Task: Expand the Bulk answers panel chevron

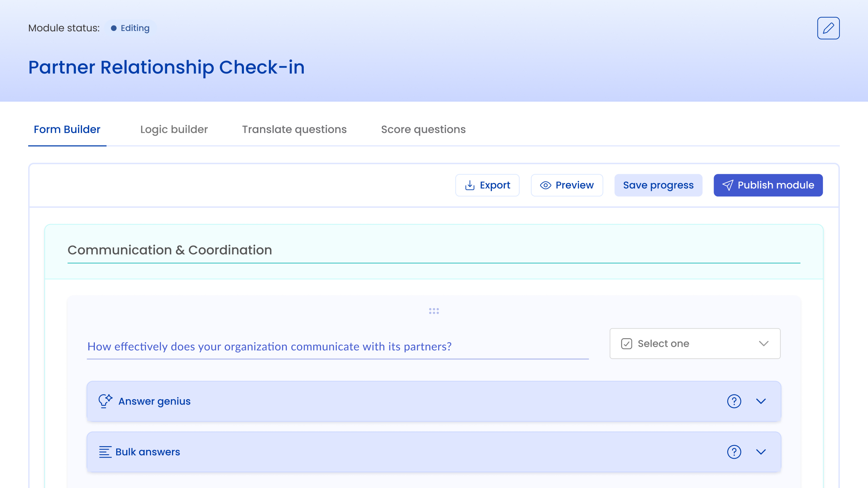Action: (761, 452)
